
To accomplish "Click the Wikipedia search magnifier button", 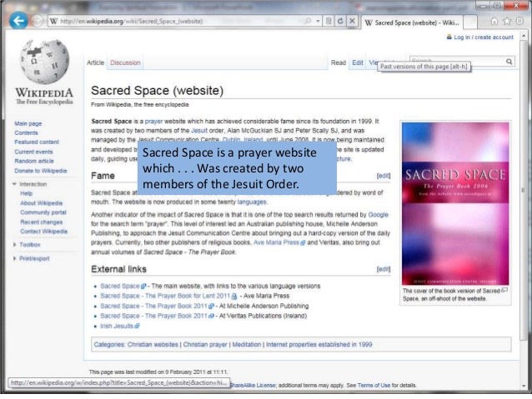I will 509,62.
